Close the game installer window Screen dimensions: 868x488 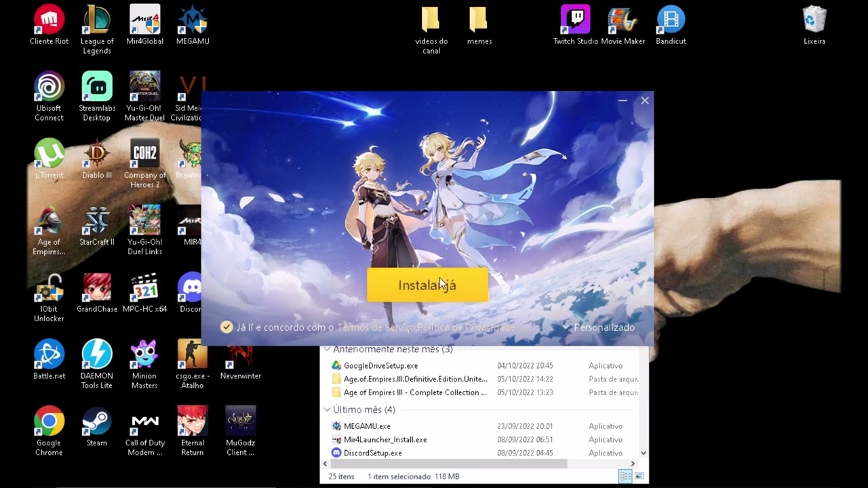pyautogui.click(x=645, y=100)
